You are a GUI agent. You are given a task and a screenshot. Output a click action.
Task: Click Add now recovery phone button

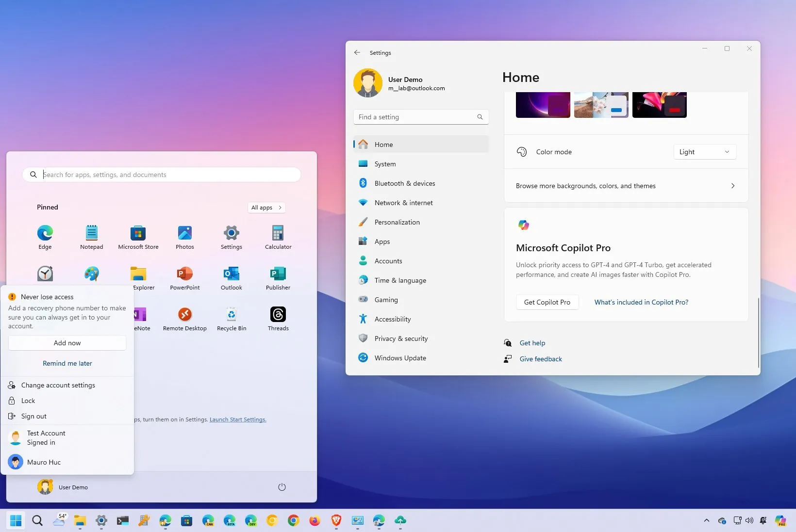(x=67, y=343)
